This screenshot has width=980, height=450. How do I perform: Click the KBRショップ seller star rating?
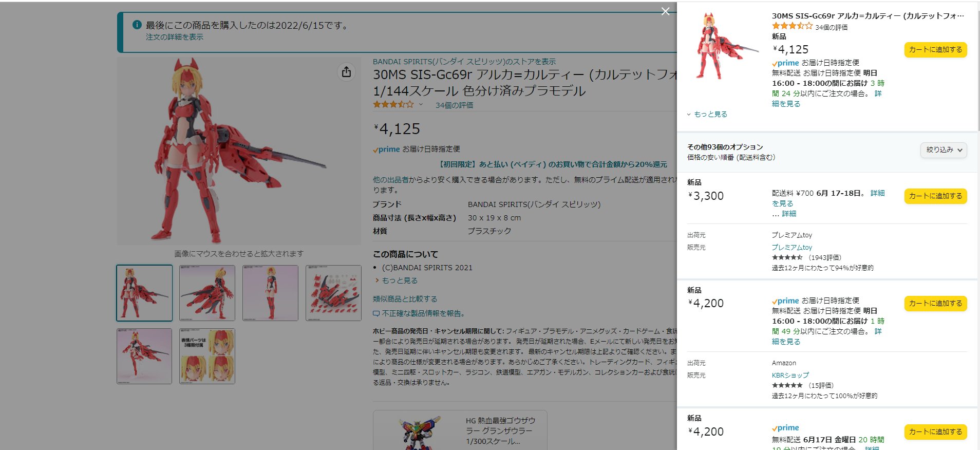[x=787, y=385]
